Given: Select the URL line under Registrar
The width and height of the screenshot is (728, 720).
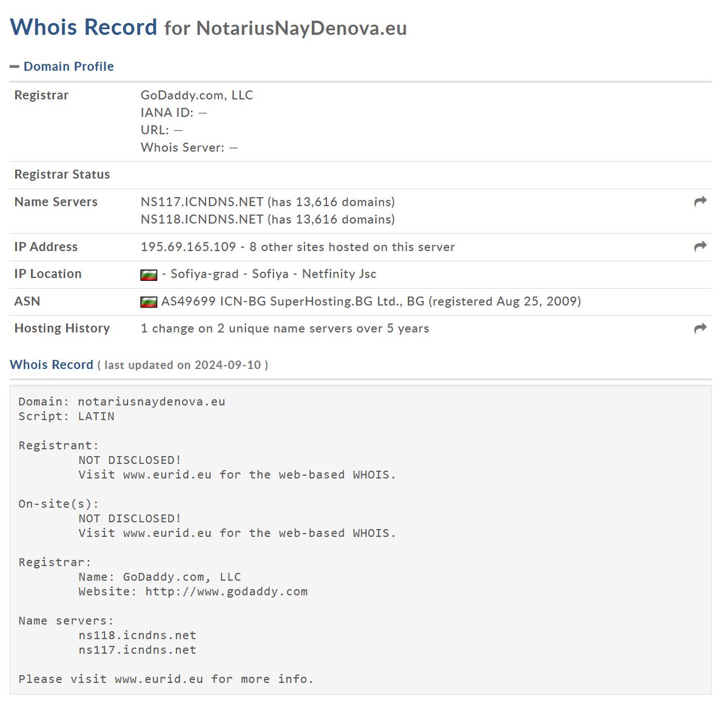Looking at the screenshot, I should 161,130.
